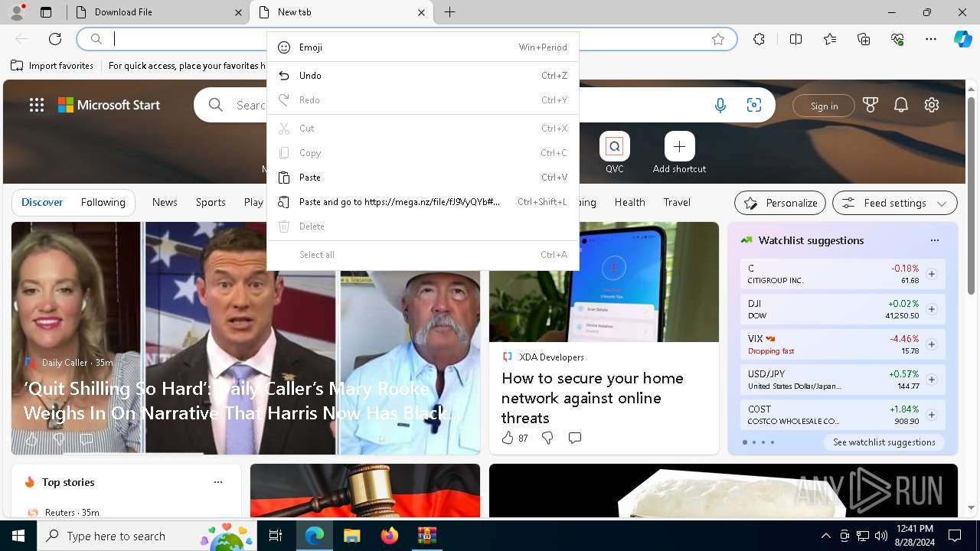Screen dimensions: 980x551
Task: Add CITIGROUP INC. to watchlist
Action: tap(932, 274)
